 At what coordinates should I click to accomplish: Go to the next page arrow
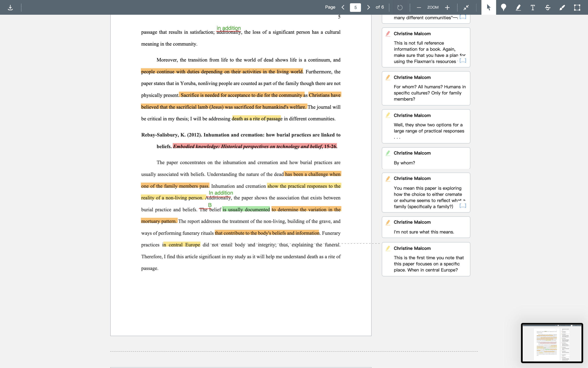pos(369,7)
